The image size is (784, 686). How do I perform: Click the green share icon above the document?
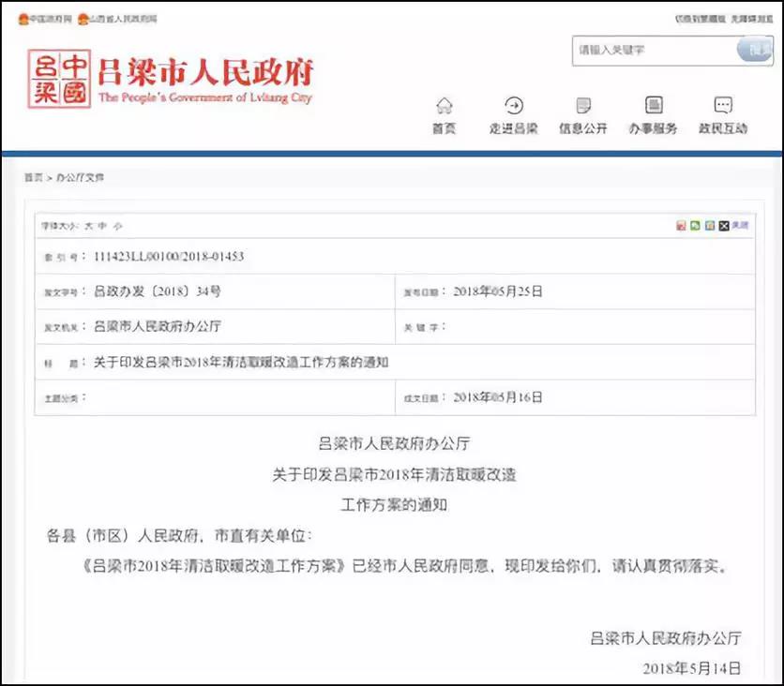(x=695, y=225)
